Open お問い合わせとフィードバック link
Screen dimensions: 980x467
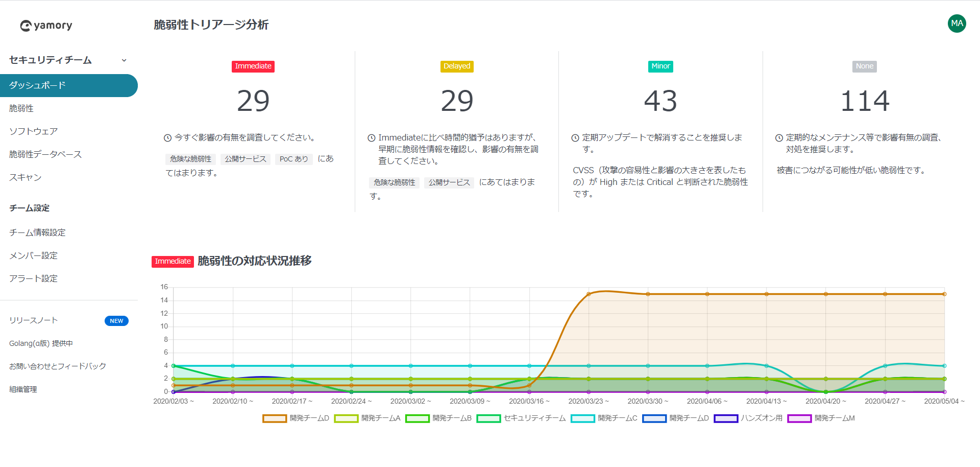[58, 366]
